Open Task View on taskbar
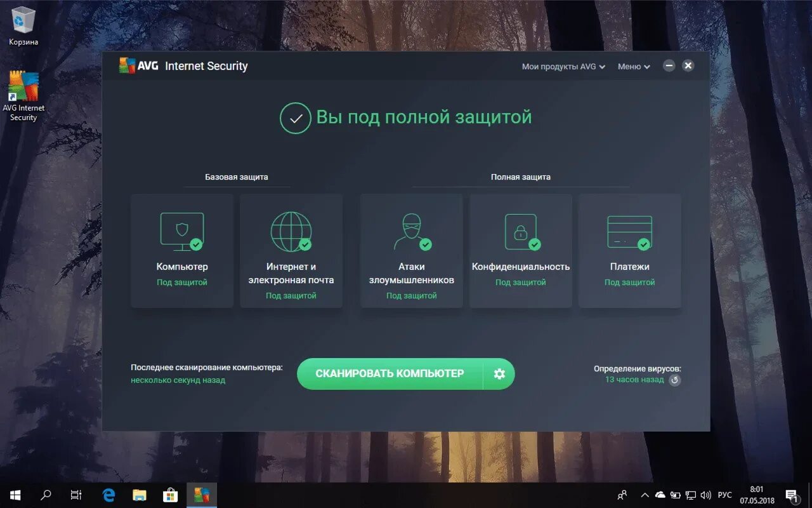 click(76, 495)
